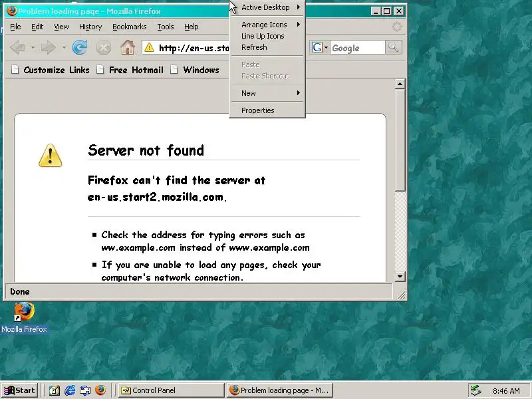The height and width of the screenshot is (399, 532).
Task: Open the Windows bookmark
Action: [195, 70]
